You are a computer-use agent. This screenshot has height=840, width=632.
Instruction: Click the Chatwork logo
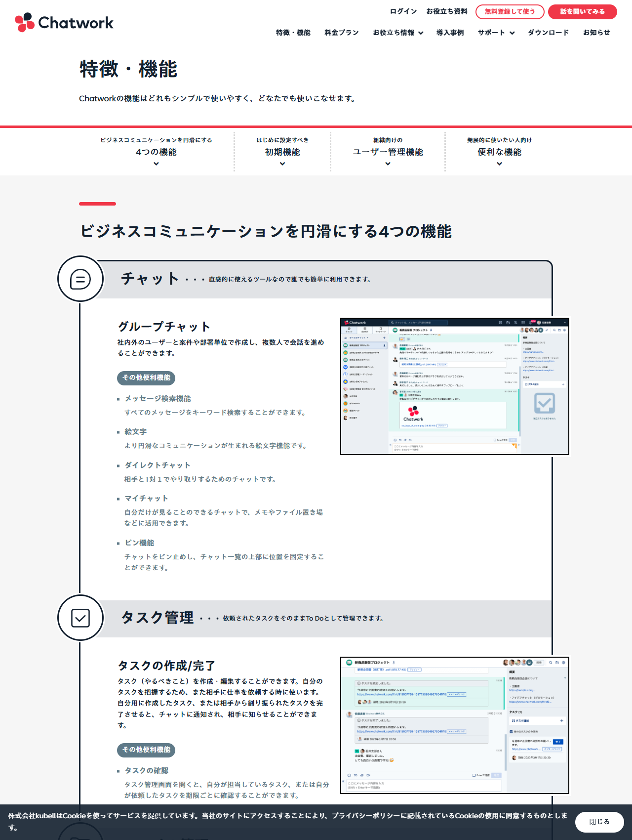point(64,22)
